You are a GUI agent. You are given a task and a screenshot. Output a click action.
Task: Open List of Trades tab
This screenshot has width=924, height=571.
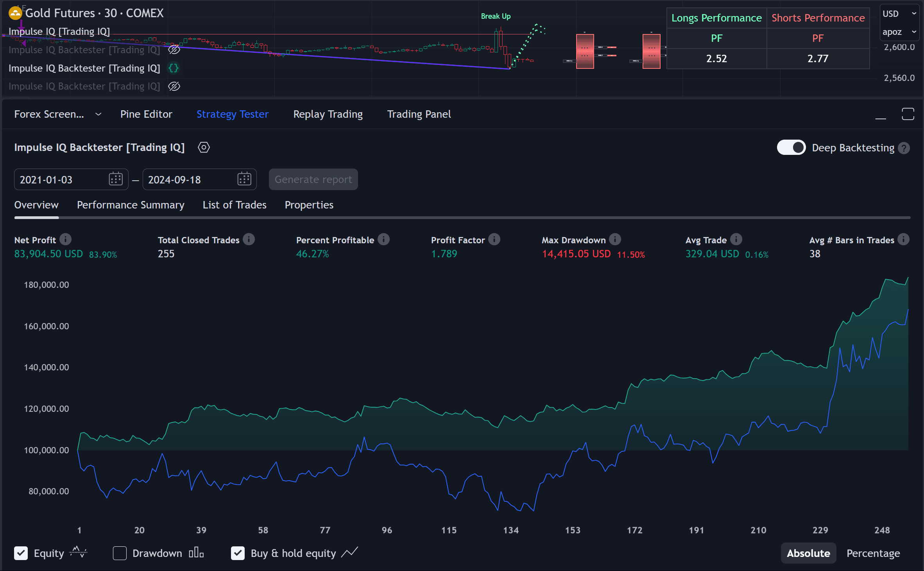coord(235,205)
